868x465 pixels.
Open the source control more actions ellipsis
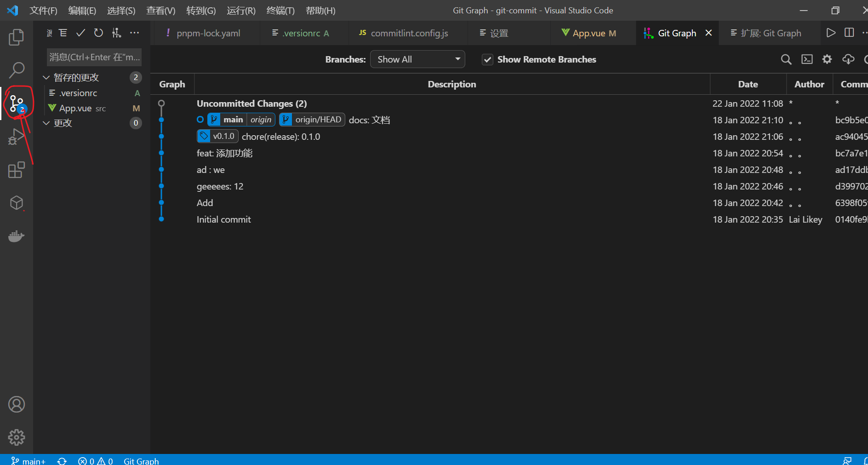point(134,33)
